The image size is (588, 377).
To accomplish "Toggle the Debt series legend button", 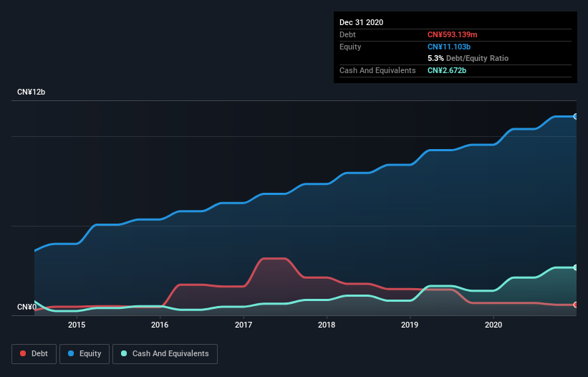I will (34, 354).
